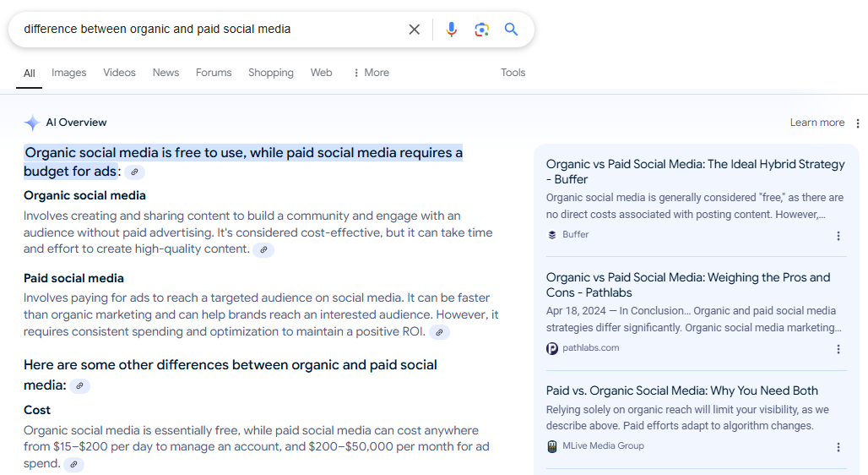Open Google Lens image search icon
The image size is (868, 475).
pos(481,30)
